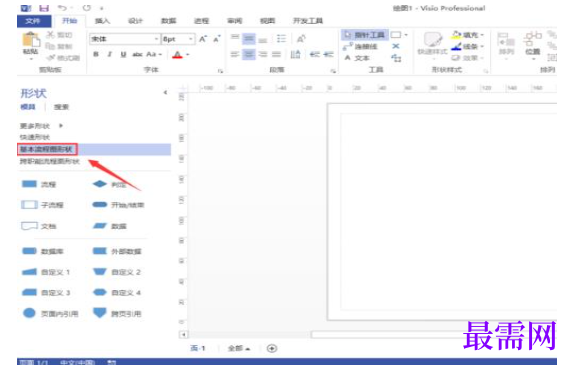Screen dimensions: 575x367
Task: Select the Document (文档) shape
Action: pyautogui.click(x=39, y=226)
